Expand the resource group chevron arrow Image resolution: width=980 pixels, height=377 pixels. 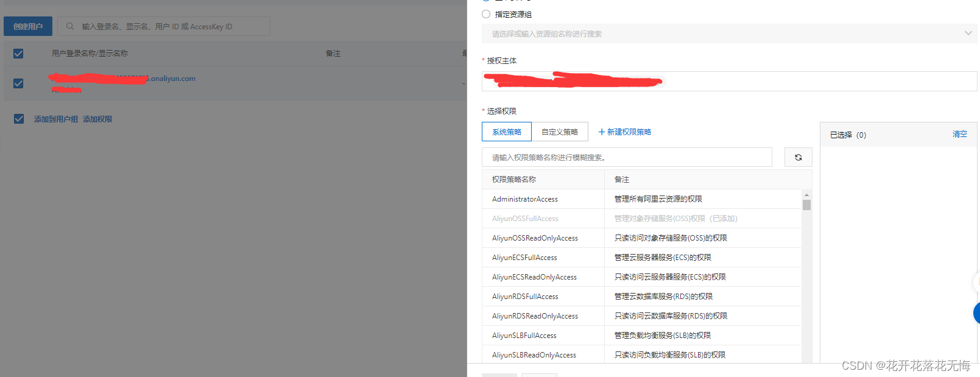(x=968, y=33)
